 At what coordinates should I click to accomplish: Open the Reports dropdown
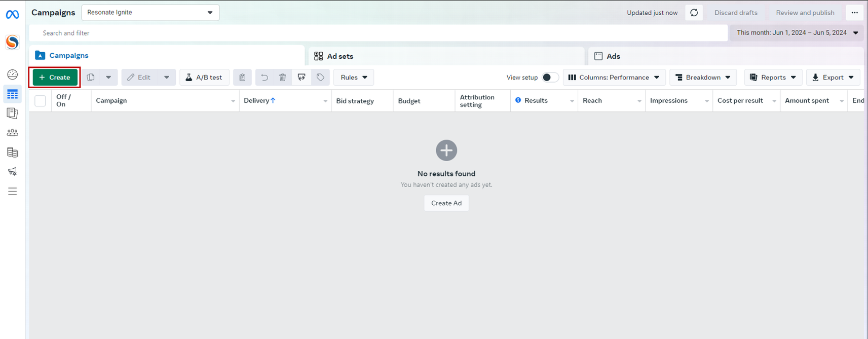pos(773,78)
